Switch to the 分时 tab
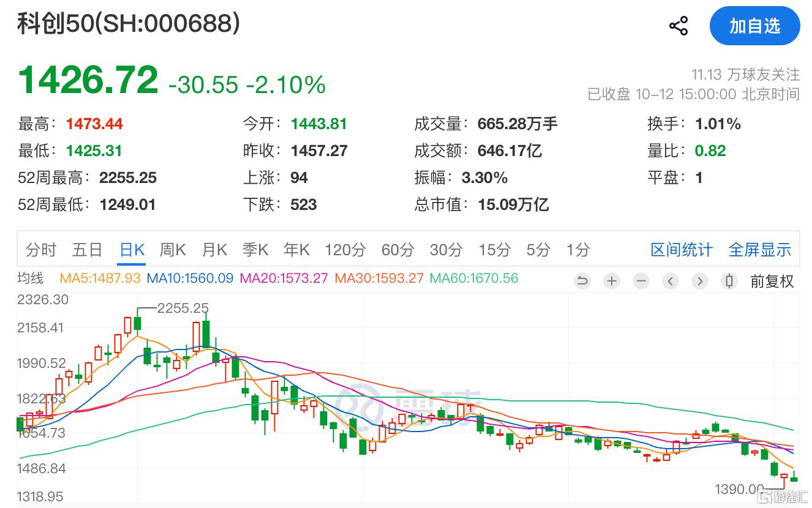The width and height of the screenshot is (812, 508). pos(41,250)
